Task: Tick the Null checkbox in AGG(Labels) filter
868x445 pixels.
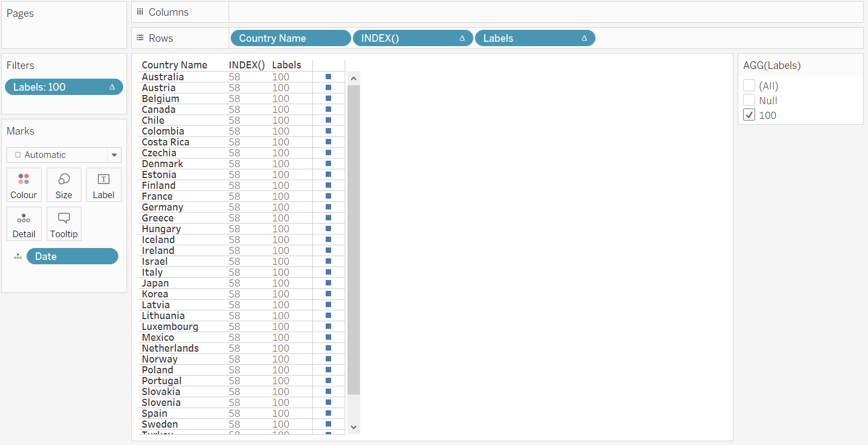Action: (x=749, y=100)
